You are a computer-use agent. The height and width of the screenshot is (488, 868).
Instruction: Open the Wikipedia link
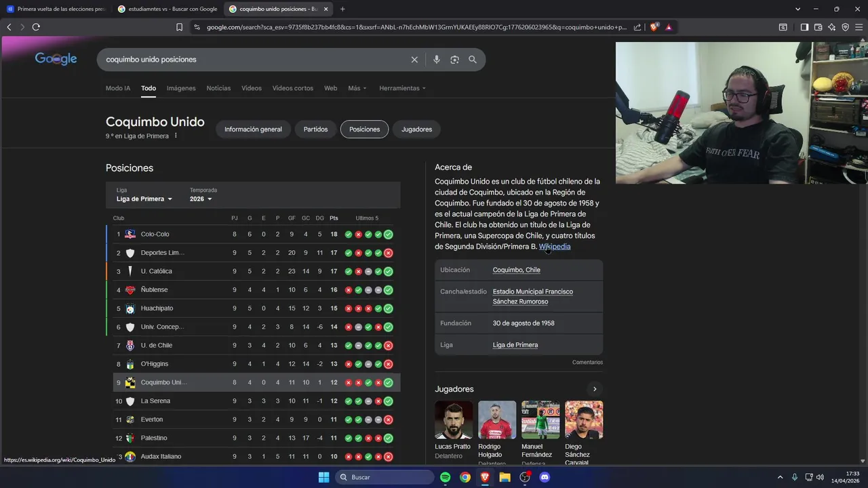pos(555,247)
